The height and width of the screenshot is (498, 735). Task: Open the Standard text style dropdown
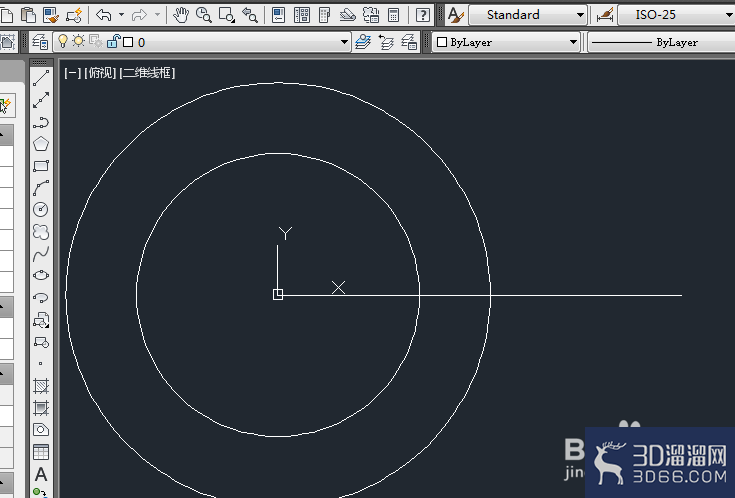pos(528,15)
